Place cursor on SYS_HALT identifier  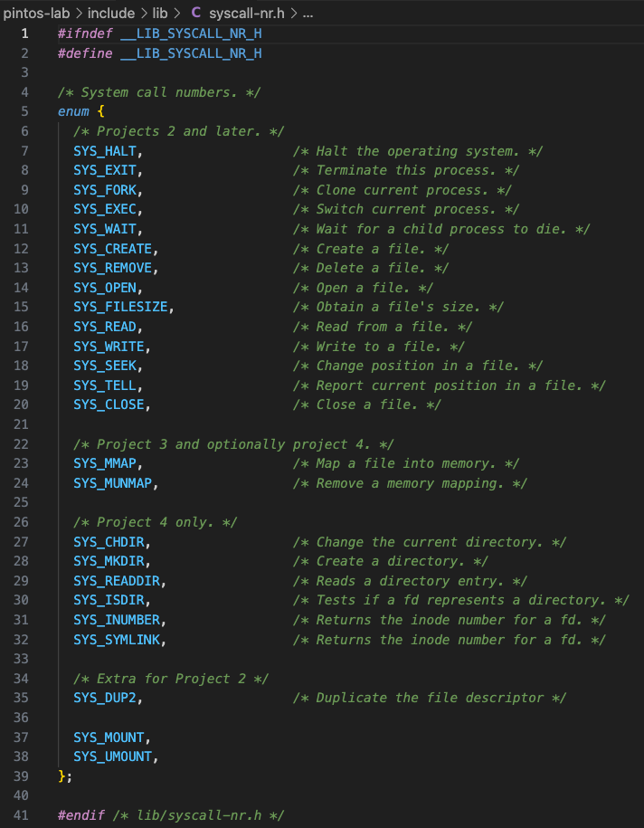[x=105, y=151]
